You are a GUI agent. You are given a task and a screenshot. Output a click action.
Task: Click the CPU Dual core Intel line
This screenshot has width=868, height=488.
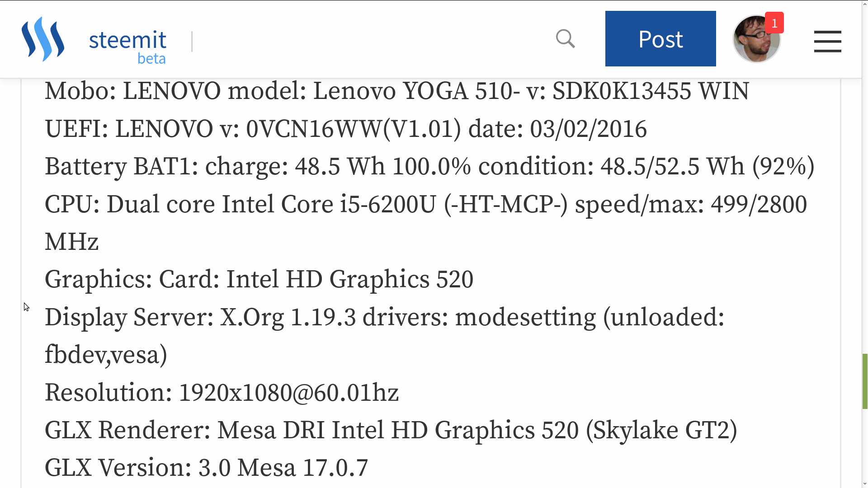click(425, 204)
